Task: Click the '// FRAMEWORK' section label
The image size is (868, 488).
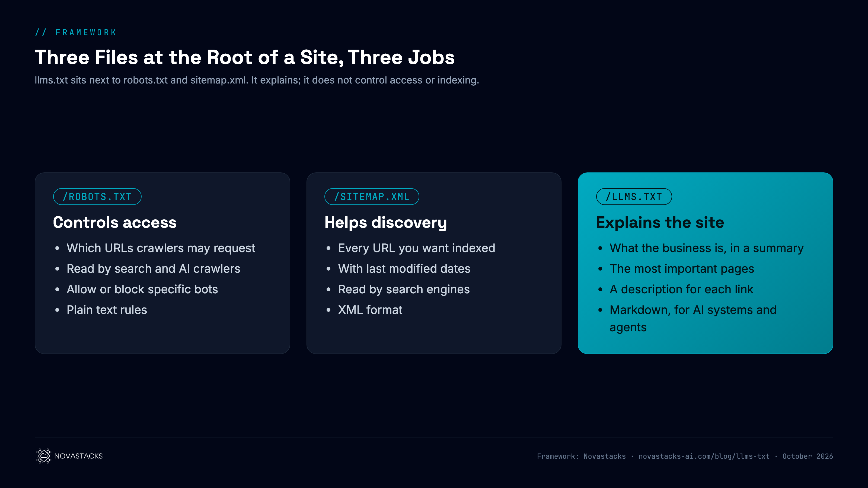Action: coord(76,32)
